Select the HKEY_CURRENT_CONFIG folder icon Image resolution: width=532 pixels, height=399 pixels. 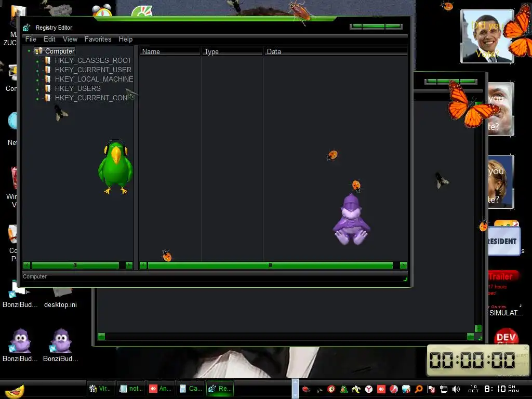click(x=48, y=98)
